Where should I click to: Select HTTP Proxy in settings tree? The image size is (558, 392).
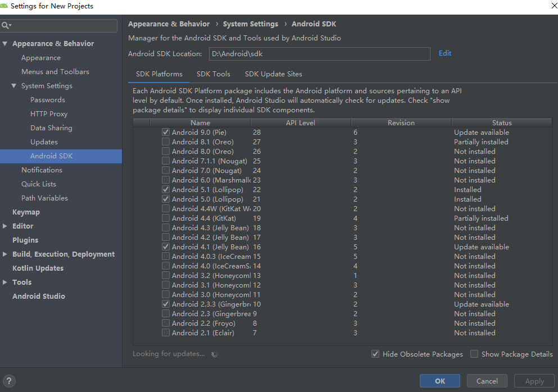49,114
